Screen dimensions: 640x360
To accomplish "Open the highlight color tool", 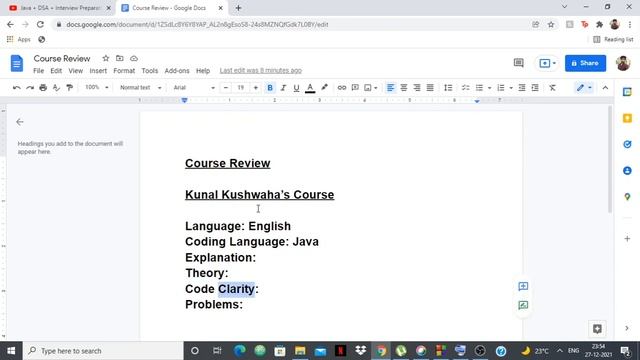I will click(324, 88).
